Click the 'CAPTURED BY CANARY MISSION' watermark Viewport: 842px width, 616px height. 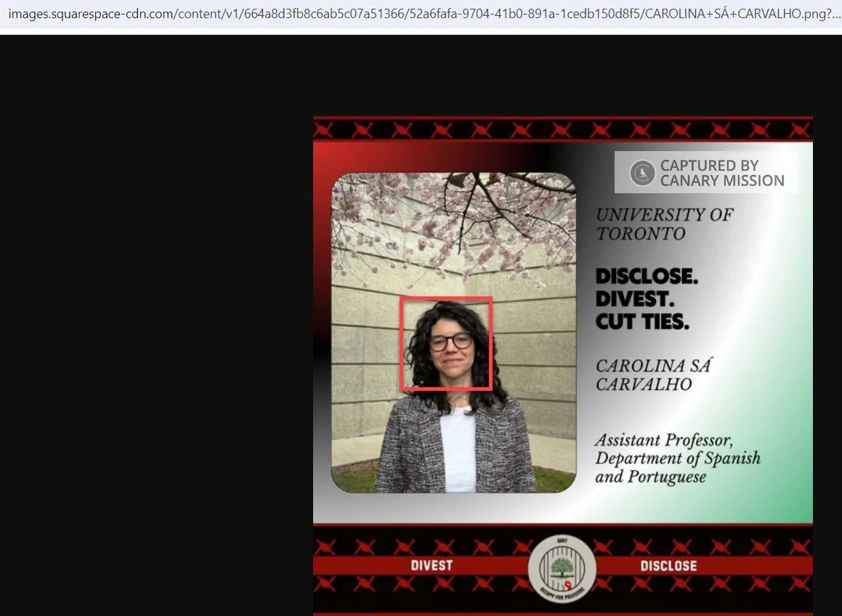[x=706, y=172]
